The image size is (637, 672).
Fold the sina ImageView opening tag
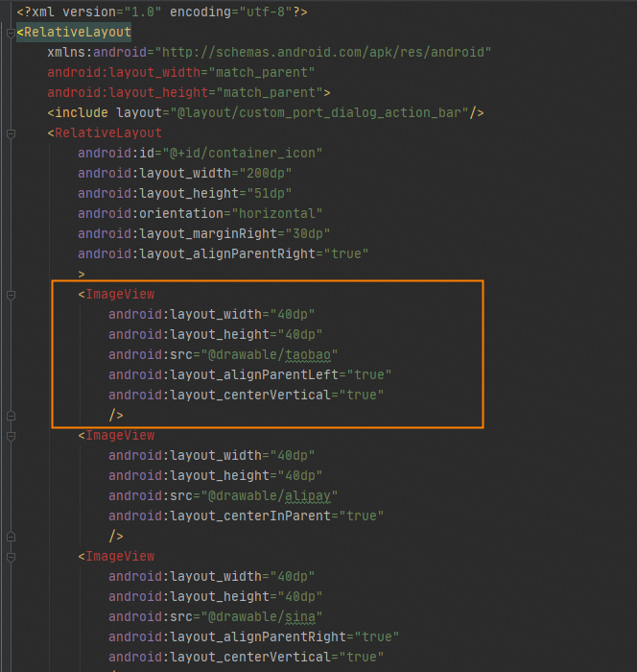click(x=12, y=557)
